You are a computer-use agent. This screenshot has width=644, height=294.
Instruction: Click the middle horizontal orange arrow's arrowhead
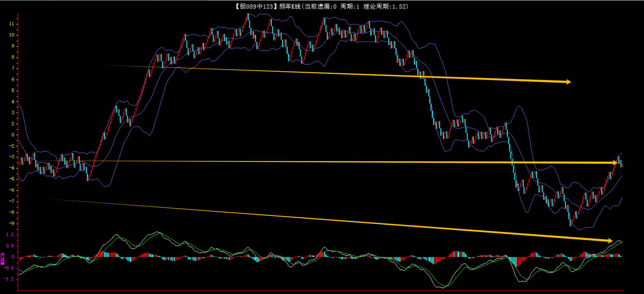[x=615, y=163]
